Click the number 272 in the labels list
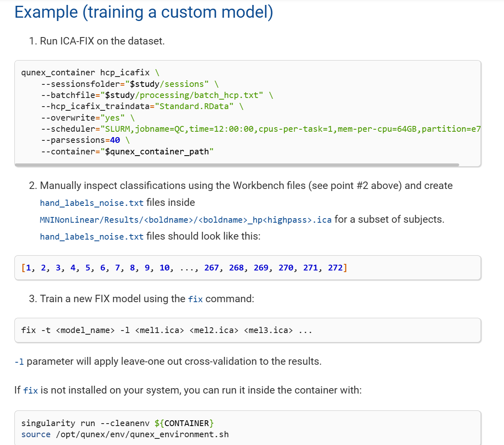This screenshot has width=504, height=445. [x=335, y=268]
